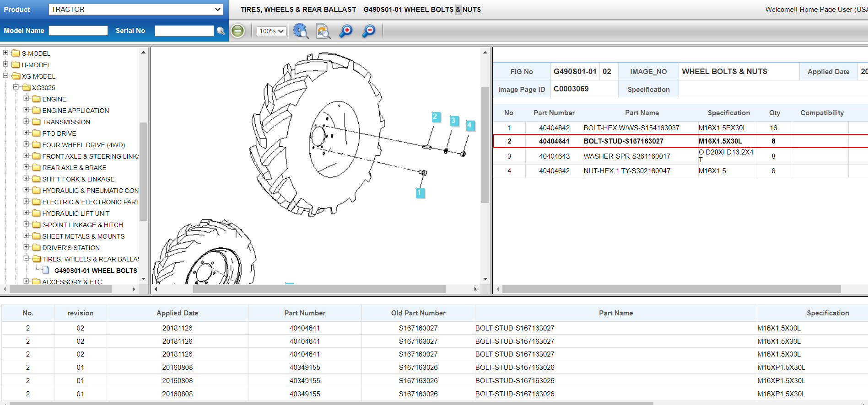Click callout number 4 on the diagram
The image size is (868, 405).
pos(469,125)
